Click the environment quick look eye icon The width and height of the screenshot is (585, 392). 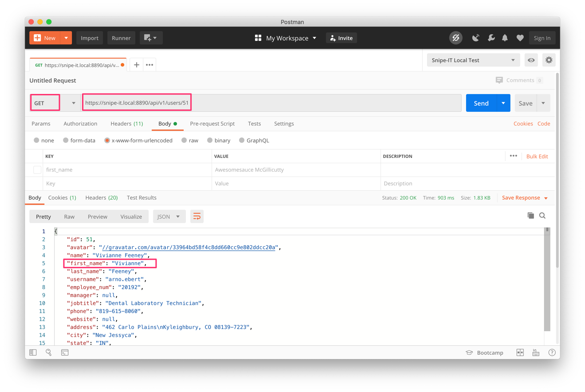531,60
